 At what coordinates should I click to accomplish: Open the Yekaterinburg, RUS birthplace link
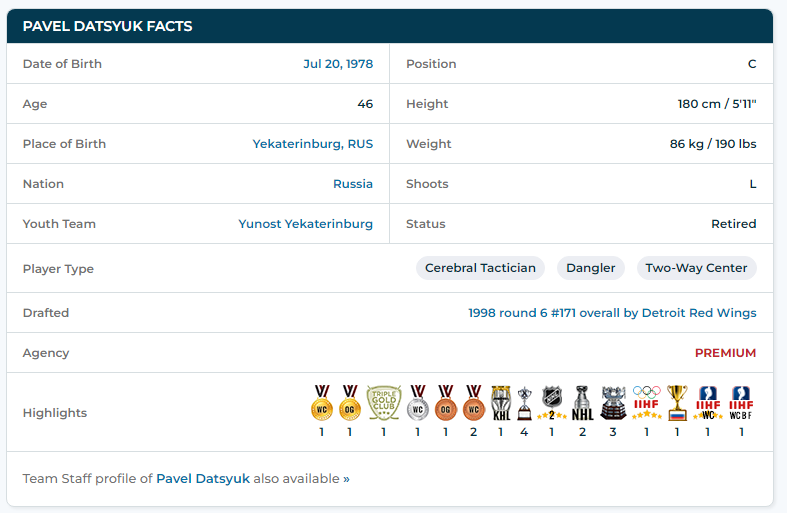click(x=312, y=144)
